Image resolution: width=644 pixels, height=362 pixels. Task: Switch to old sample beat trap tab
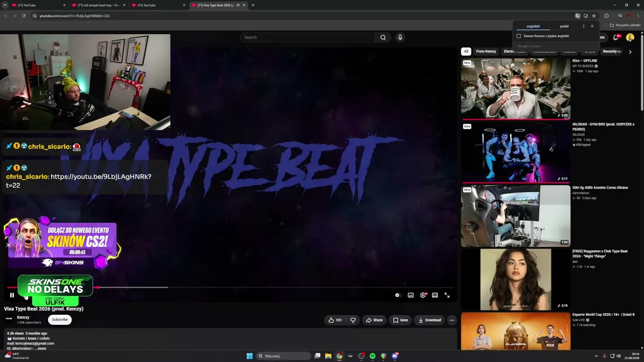click(98, 5)
